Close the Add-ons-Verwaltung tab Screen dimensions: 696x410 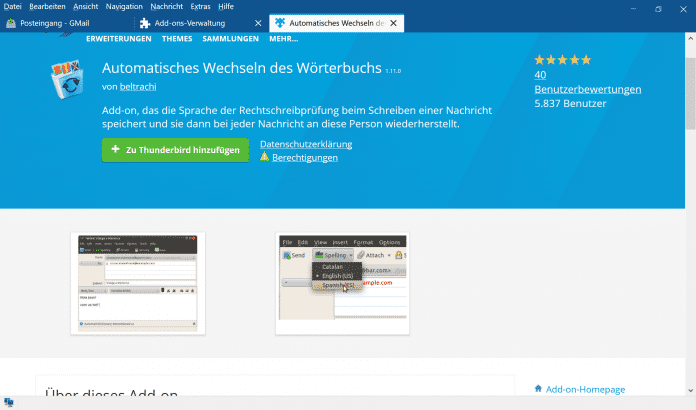pyautogui.click(x=258, y=22)
